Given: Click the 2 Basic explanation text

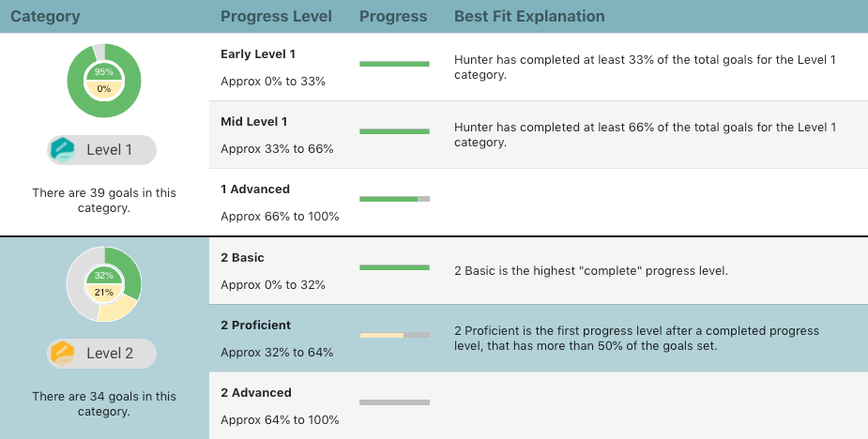Looking at the screenshot, I should (x=590, y=271).
